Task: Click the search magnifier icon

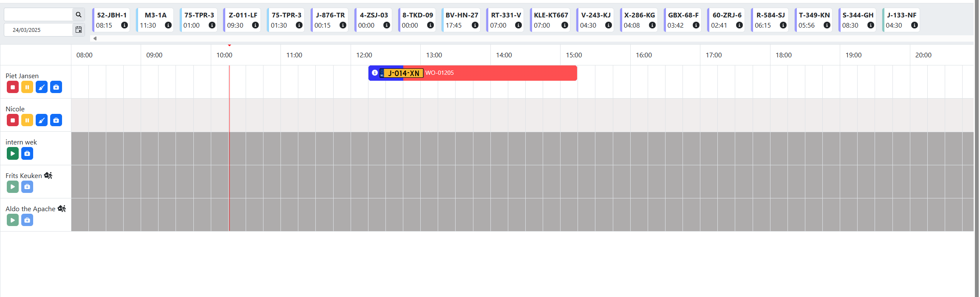Action: (79, 14)
